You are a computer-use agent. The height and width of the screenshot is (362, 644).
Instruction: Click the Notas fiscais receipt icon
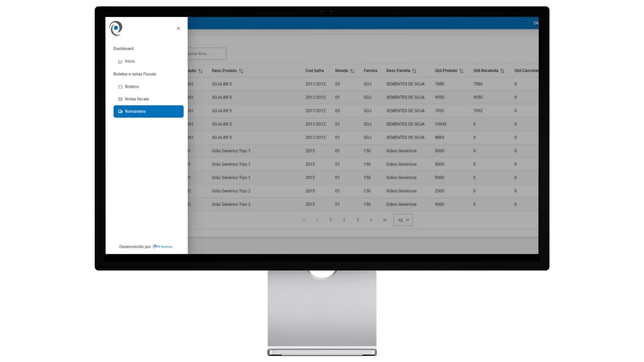pos(120,99)
